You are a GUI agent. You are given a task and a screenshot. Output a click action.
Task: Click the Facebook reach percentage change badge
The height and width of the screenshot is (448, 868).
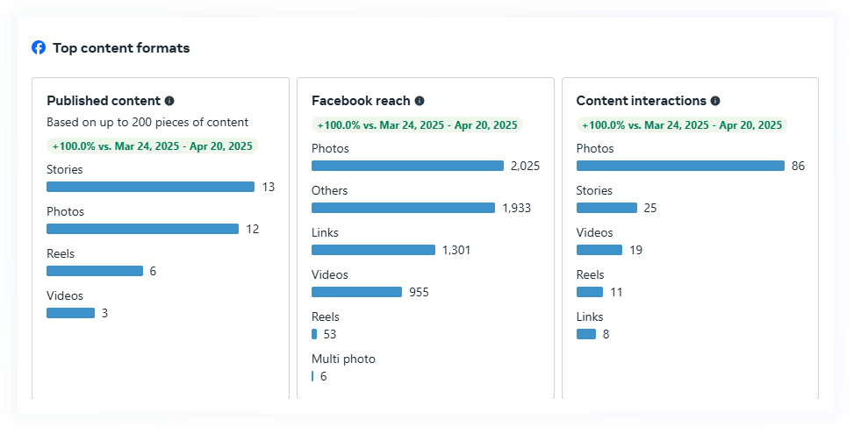pyautogui.click(x=417, y=125)
